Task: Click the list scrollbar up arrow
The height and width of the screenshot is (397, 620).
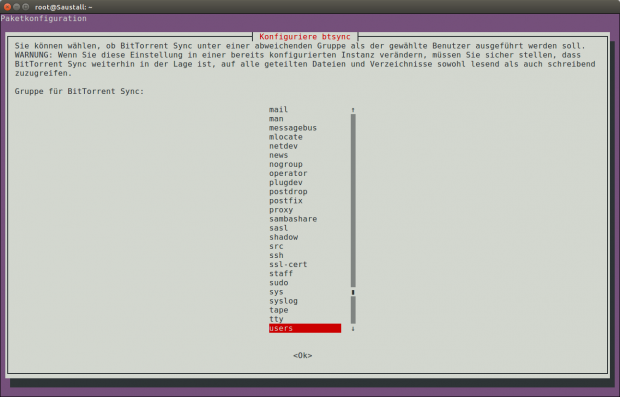Action: tap(353, 110)
